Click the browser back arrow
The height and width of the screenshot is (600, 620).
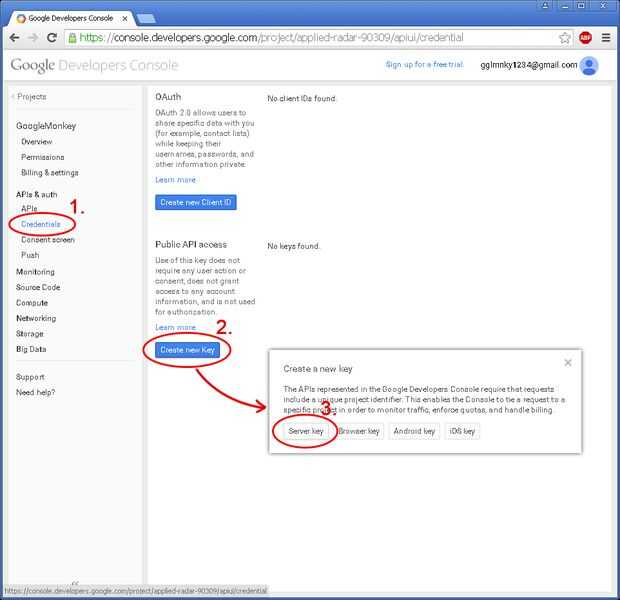(15, 38)
